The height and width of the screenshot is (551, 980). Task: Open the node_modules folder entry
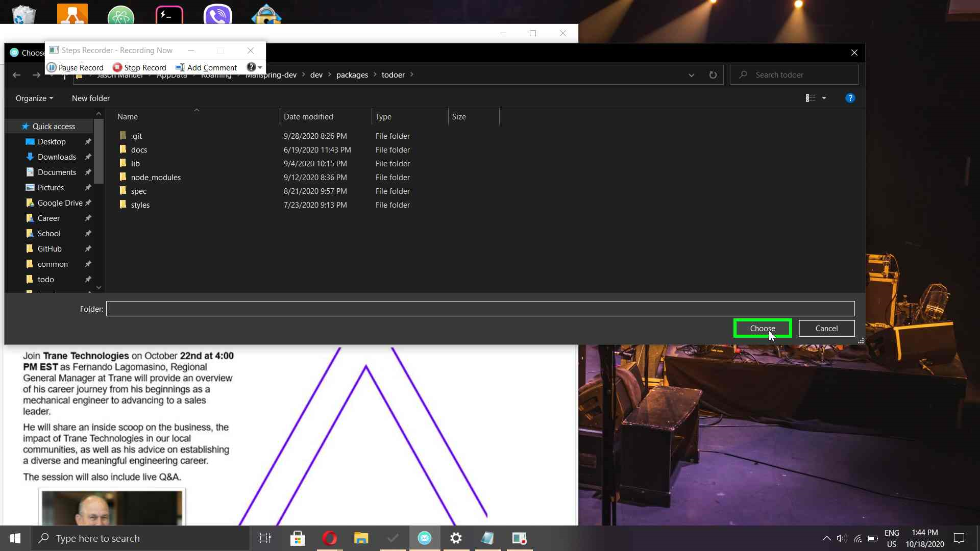[x=156, y=178]
